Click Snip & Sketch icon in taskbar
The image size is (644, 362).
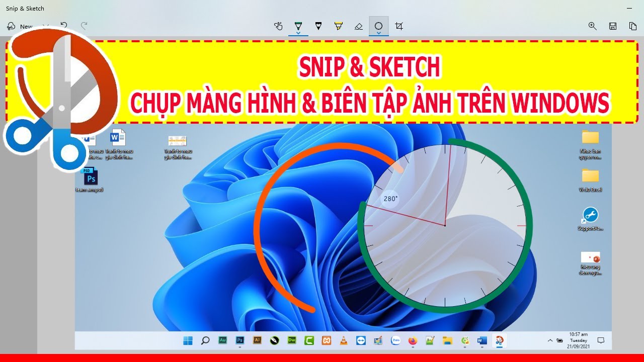coord(499,340)
